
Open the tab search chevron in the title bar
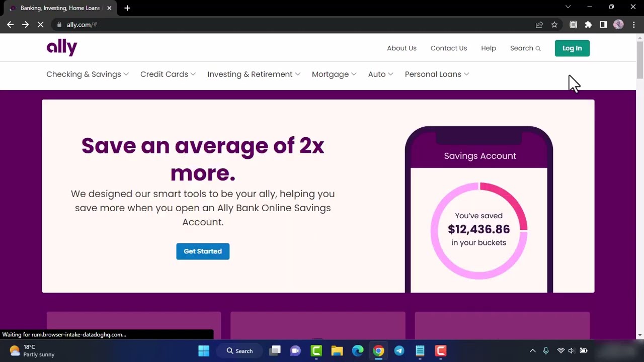[568, 7]
